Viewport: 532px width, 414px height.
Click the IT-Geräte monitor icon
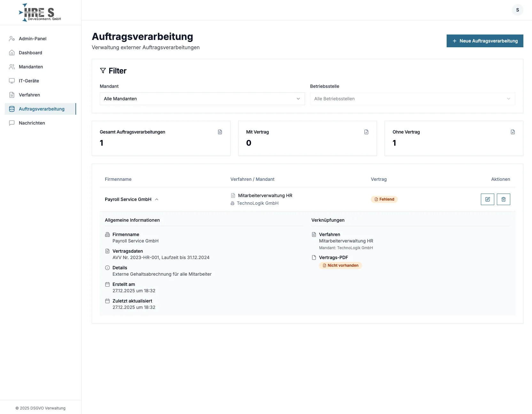pos(12,81)
